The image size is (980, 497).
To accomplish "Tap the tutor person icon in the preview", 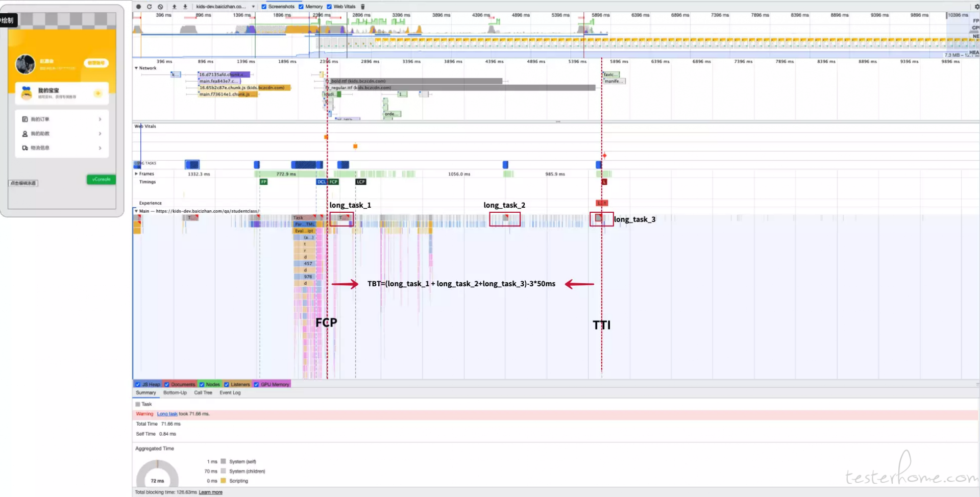I will 25,133.
